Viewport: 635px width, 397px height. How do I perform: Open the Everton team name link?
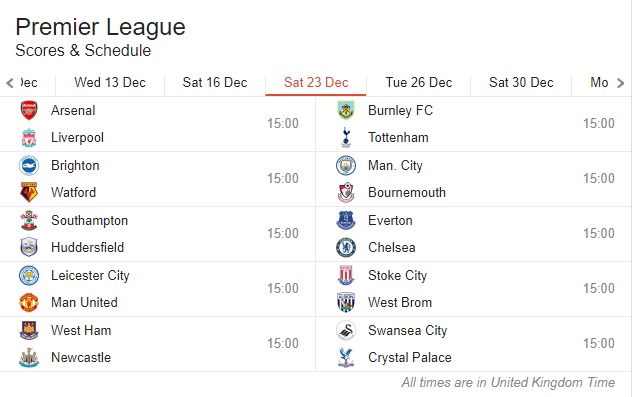[390, 220]
